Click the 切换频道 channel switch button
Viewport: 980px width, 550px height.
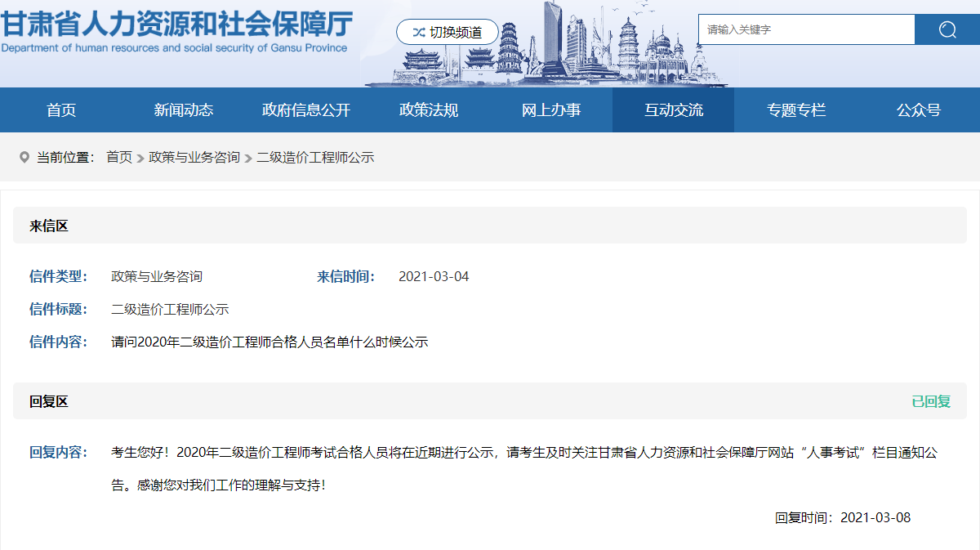[x=447, y=33]
